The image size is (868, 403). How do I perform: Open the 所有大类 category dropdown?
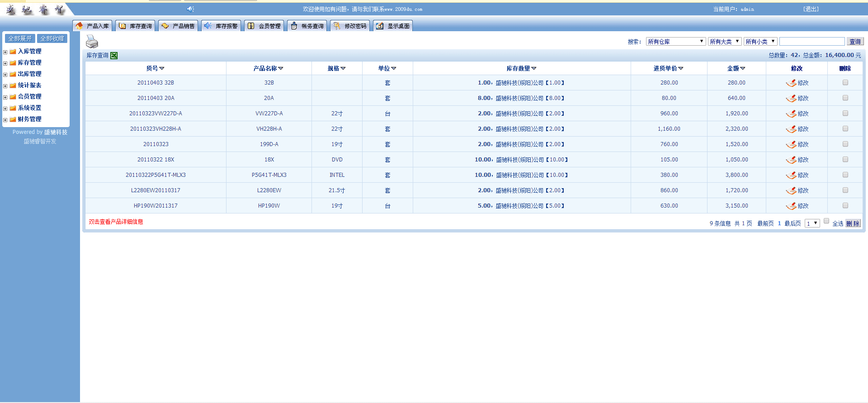(x=724, y=42)
